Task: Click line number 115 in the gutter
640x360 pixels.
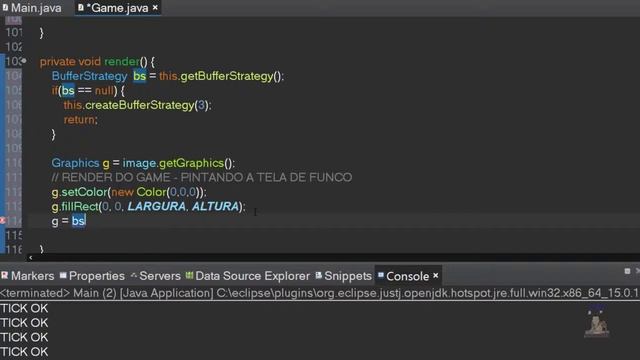Action: pos(13,235)
